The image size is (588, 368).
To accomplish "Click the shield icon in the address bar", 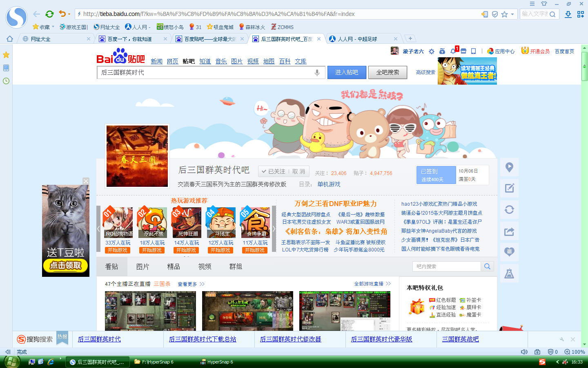I will point(494,14).
